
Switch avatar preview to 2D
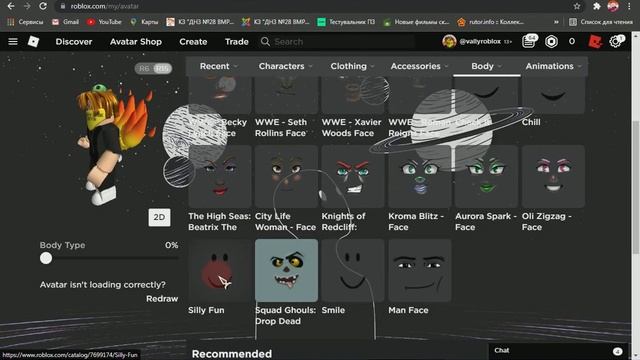[159, 218]
